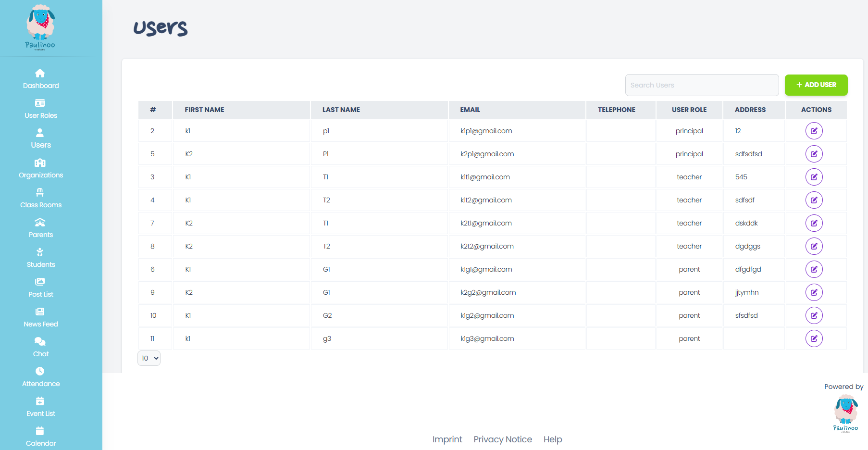
Task: Open the Privacy Notice link
Action: coord(503,439)
